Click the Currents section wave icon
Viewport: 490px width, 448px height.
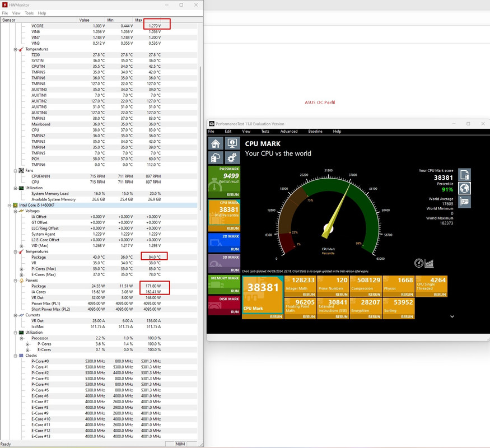click(21, 315)
